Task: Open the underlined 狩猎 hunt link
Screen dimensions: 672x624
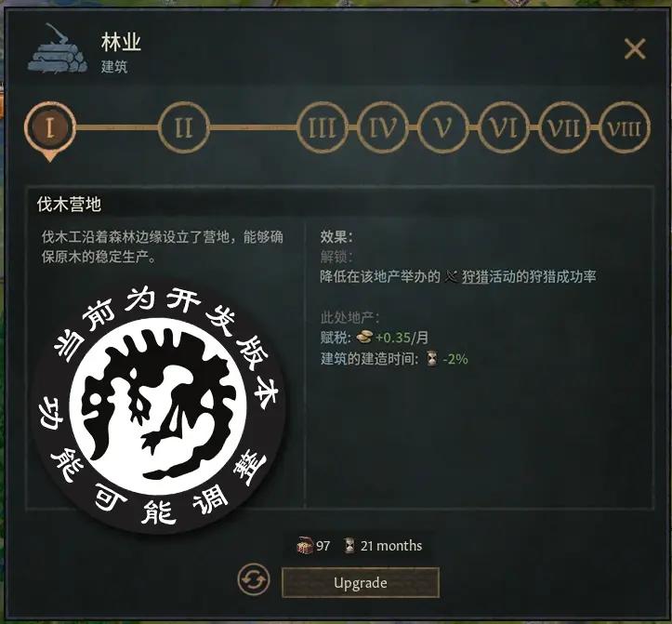Action: coord(475,276)
